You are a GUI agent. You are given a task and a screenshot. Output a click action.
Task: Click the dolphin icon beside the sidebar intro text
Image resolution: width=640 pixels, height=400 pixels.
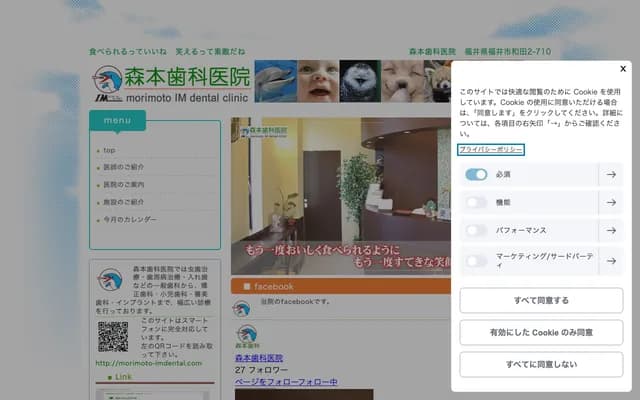coord(110,280)
